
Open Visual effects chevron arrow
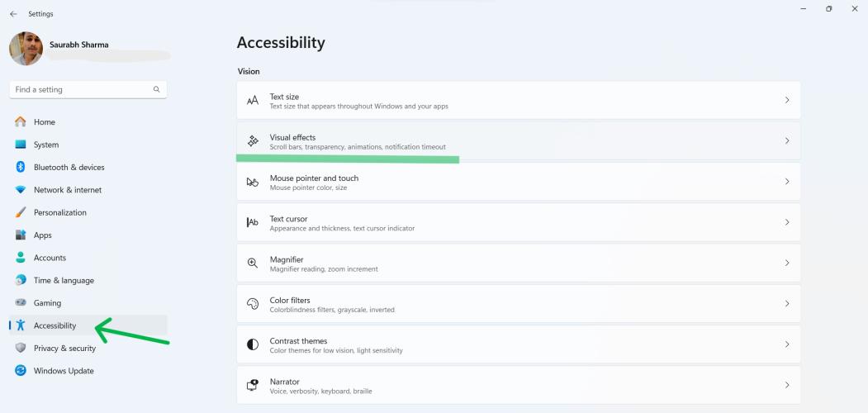pyautogui.click(x=787, y=141)
